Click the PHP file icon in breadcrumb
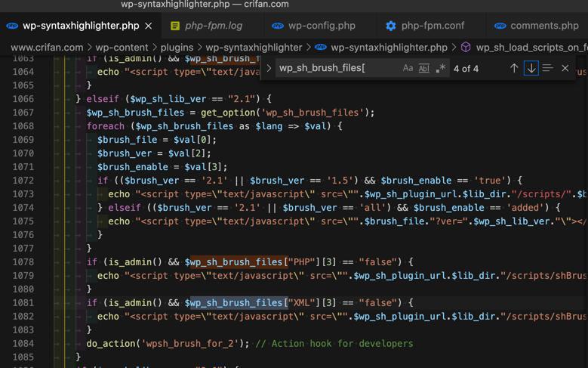Viewport: 588px width, 368px height. [320, 48]
